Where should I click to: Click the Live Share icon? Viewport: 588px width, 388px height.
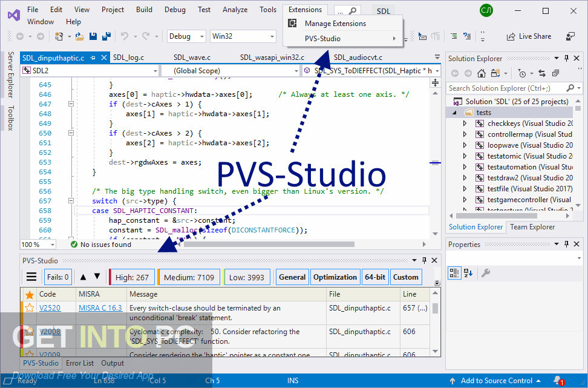click(511, 36)
